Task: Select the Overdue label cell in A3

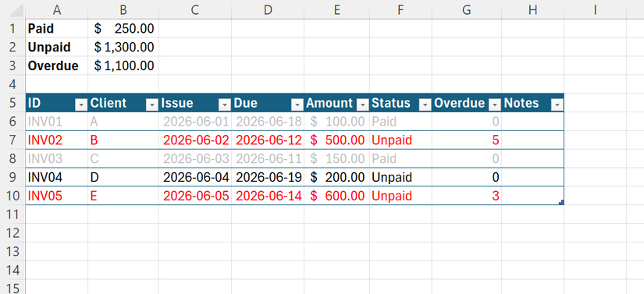Action: tap(57, 66)
